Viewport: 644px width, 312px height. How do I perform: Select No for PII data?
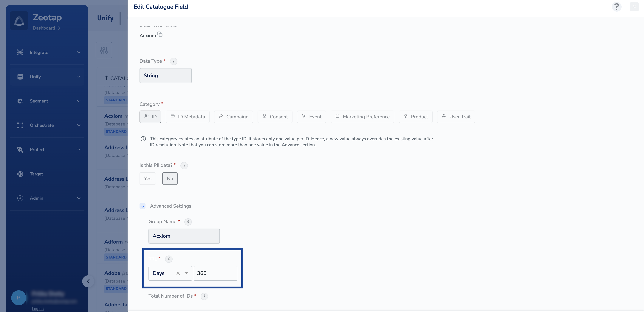170,178
